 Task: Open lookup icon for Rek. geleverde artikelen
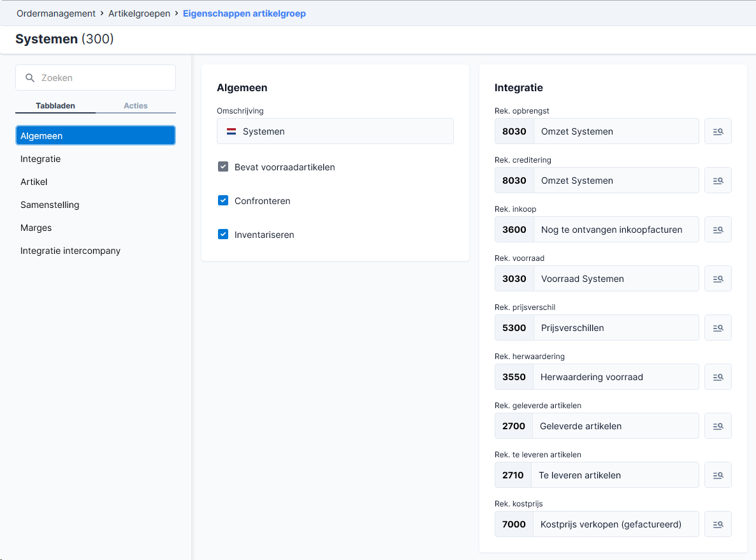click(x=717, y=426)
